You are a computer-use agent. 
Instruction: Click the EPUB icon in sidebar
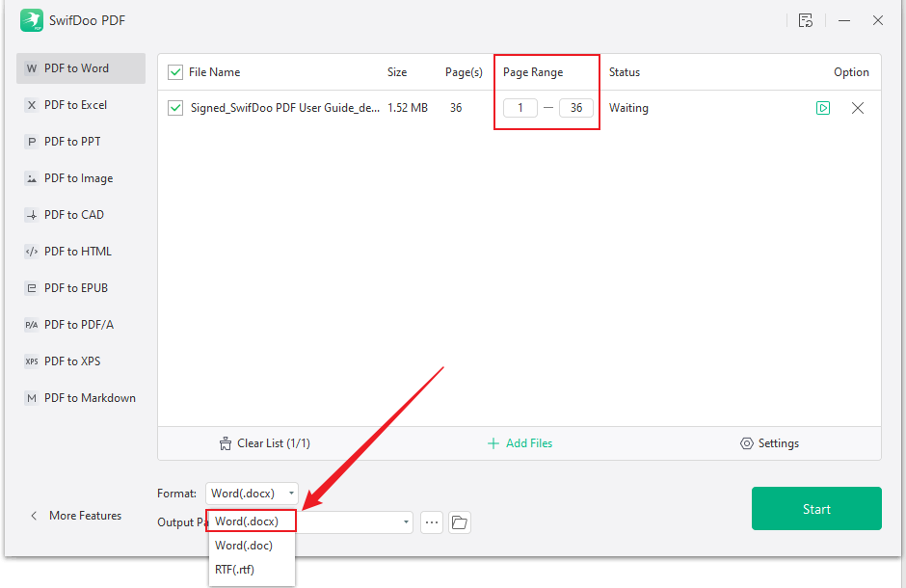(32, 288)
